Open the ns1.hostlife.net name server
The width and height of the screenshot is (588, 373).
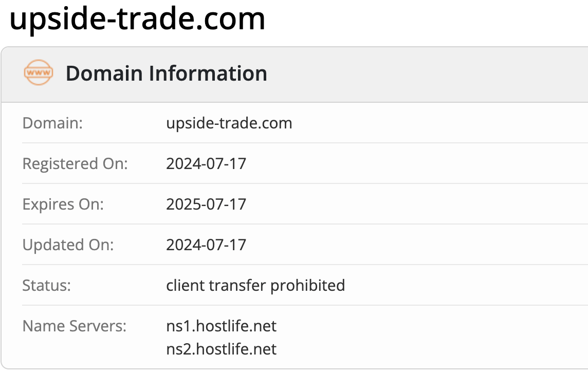point(221,326)
